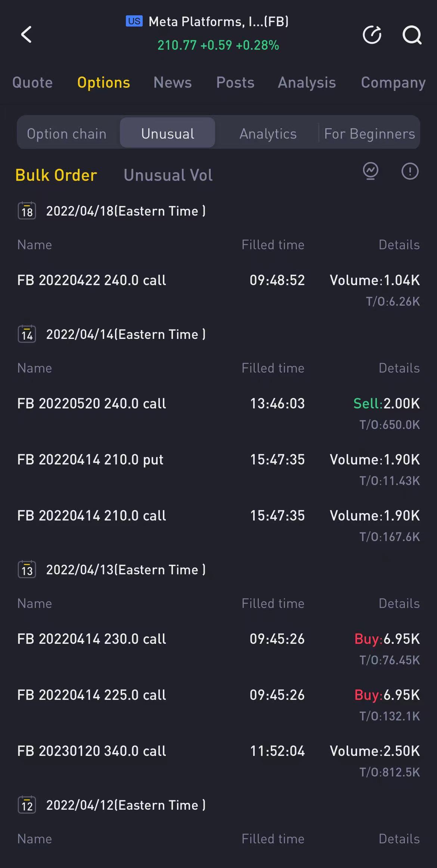
Task: Tap the calendar icon for 04/13
Action: tap(27, 569)
